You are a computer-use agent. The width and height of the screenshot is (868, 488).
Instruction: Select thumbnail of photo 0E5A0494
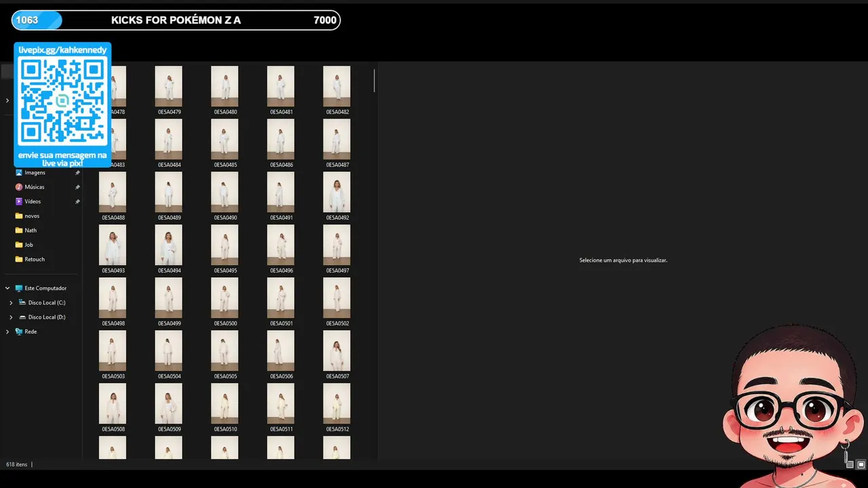[x=168, y=245]
